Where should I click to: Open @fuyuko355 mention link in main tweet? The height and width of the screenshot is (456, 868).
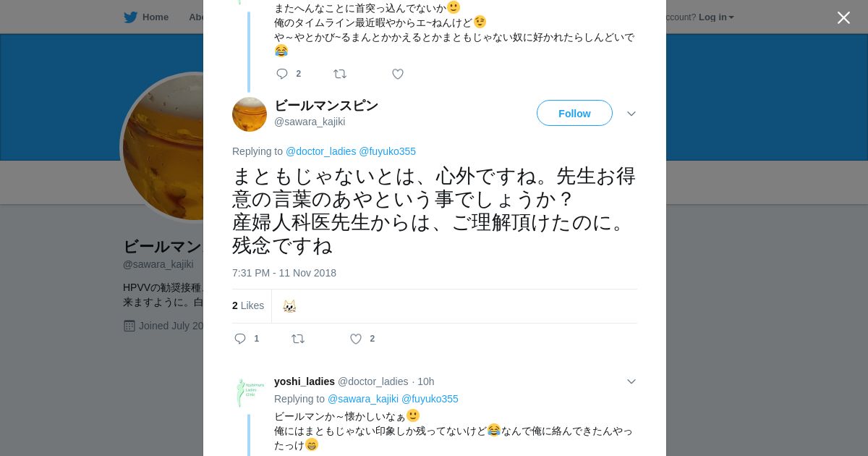(x=387, y=151)
